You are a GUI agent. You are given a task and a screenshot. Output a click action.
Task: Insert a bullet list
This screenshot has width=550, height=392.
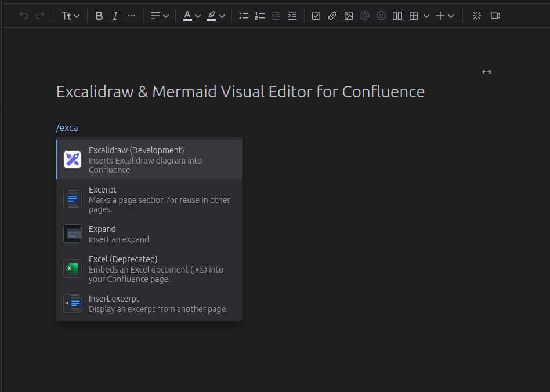point(244,16)
